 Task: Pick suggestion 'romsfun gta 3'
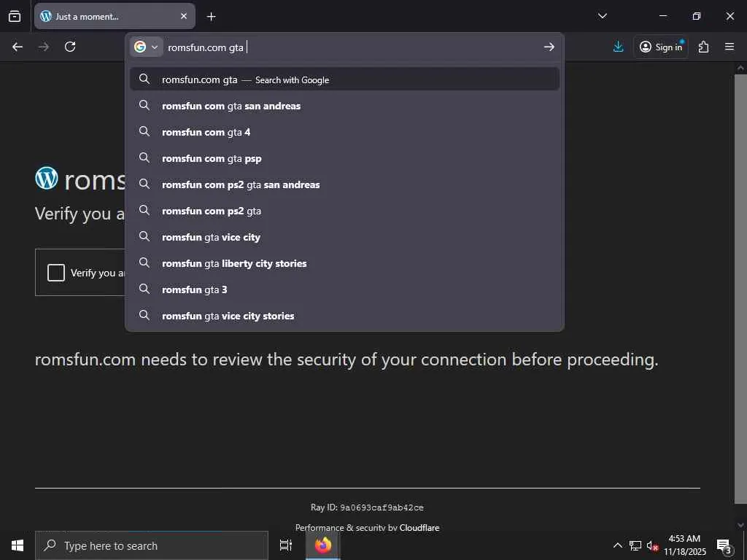344,289
